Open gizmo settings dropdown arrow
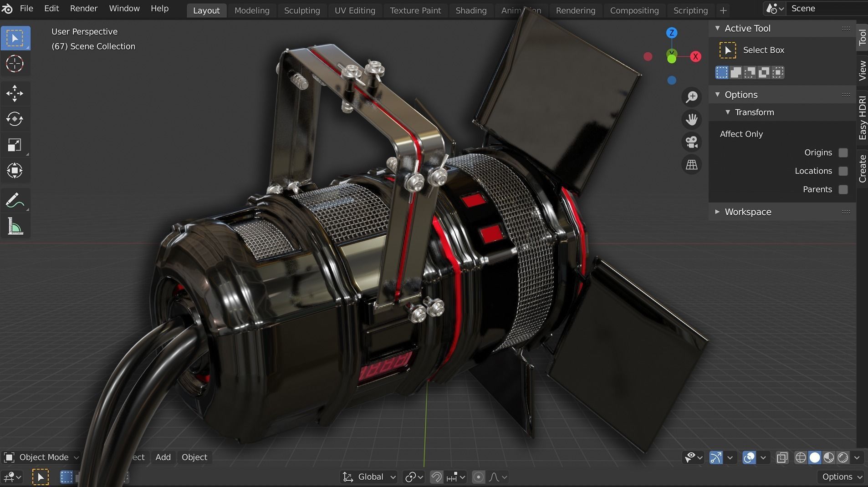 [730, 457]
